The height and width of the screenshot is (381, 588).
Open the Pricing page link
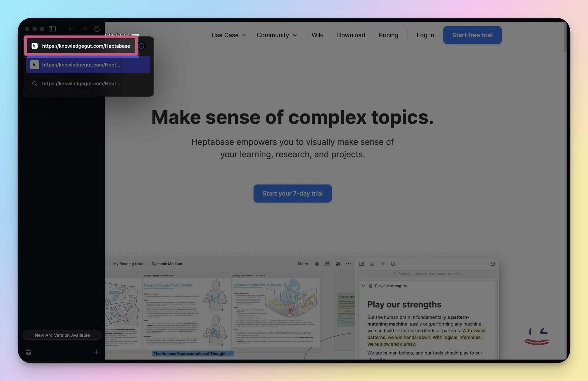pyautogui.click(x=388, y=35)
